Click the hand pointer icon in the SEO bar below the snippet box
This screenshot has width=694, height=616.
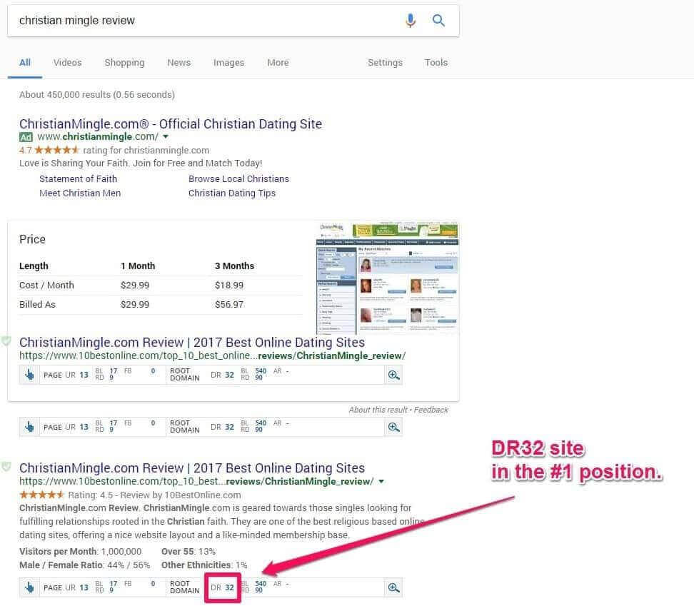(29, 427)
